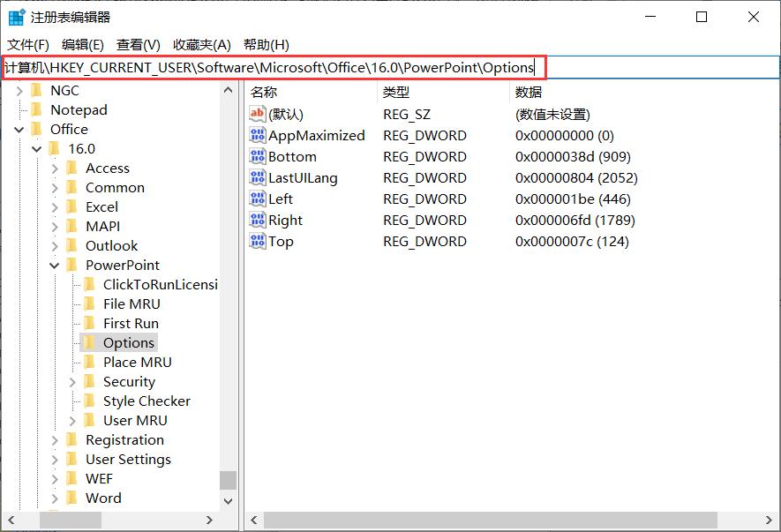Open the 文件(F) menu
The width and height of the screenshot is (781, 532).
click(x=28, y=44)
